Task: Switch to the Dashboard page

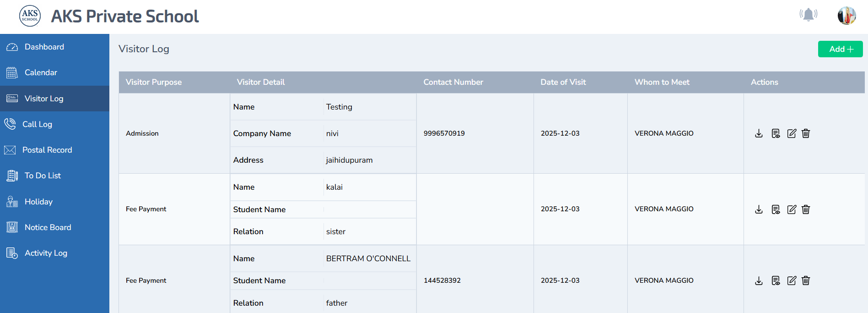Action: click(44, 46)
